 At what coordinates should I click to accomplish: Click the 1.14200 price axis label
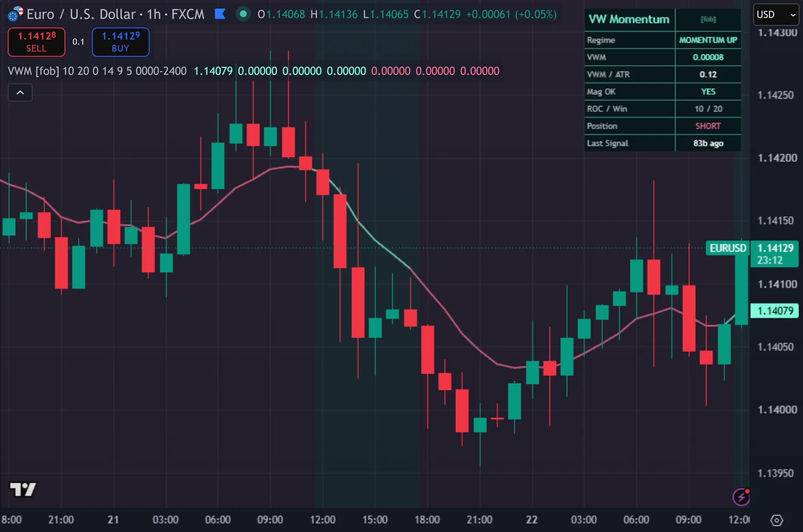click(777, 158)
